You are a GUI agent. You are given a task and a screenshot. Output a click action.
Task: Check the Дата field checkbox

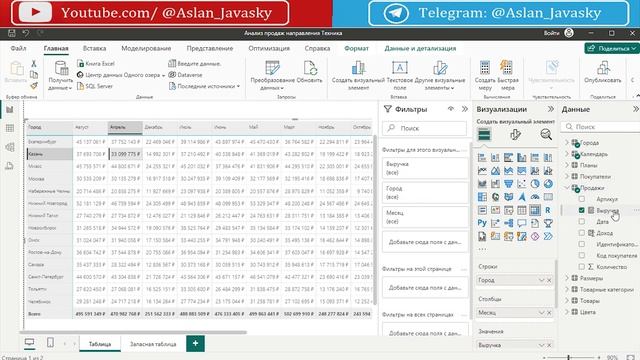(582, 221)
